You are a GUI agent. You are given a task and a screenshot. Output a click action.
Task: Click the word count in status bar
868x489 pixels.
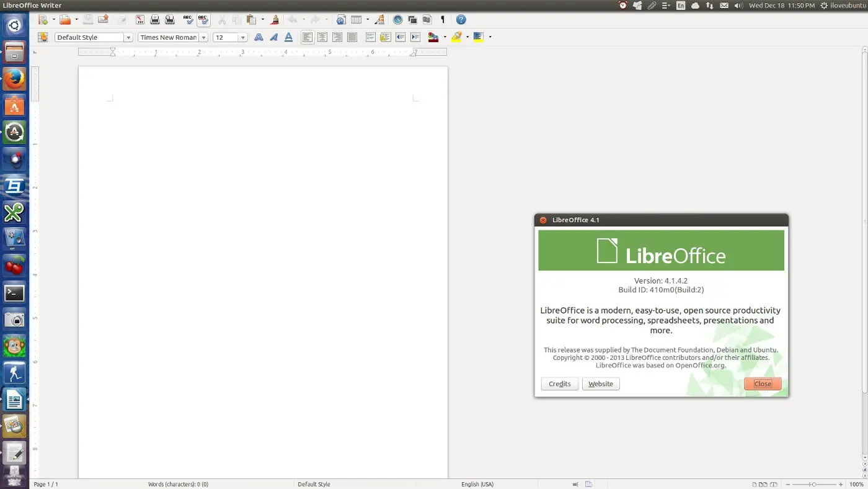pos(178,484)
